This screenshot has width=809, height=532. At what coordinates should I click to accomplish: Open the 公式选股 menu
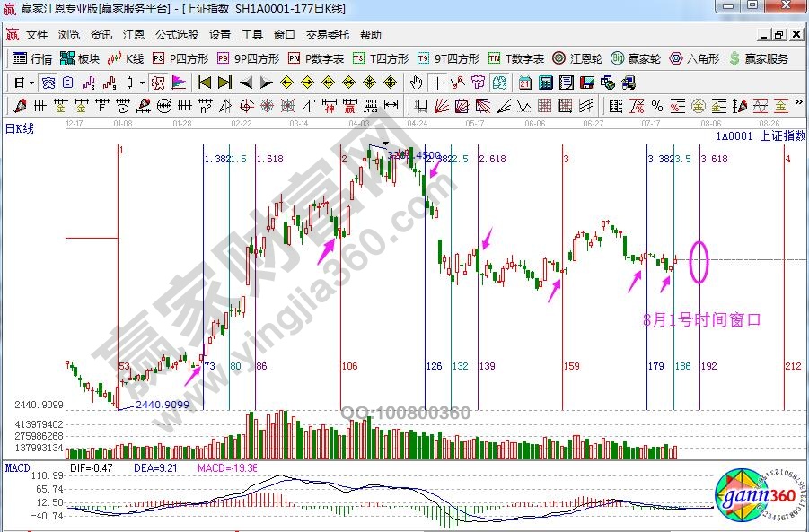coord(177,35)
